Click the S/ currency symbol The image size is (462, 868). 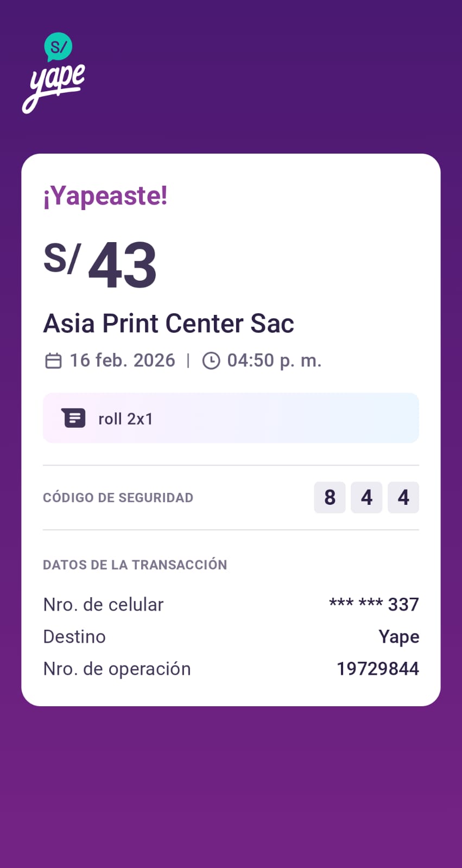[62, 258]
